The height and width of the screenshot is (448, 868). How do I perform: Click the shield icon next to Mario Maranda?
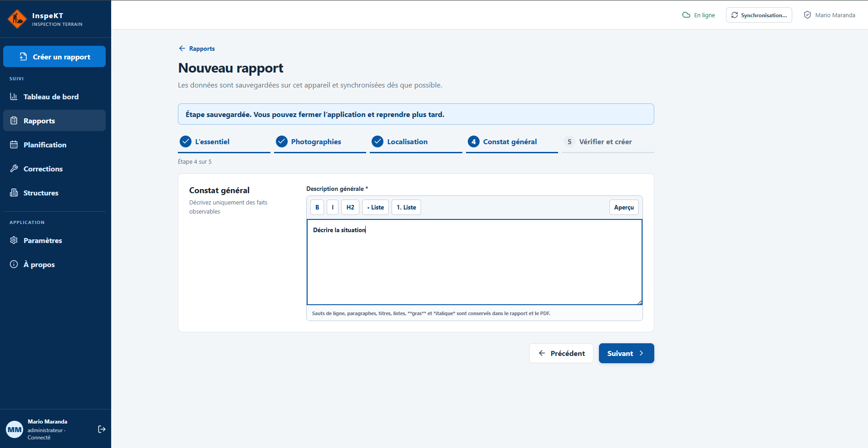(x=807, y=15)
